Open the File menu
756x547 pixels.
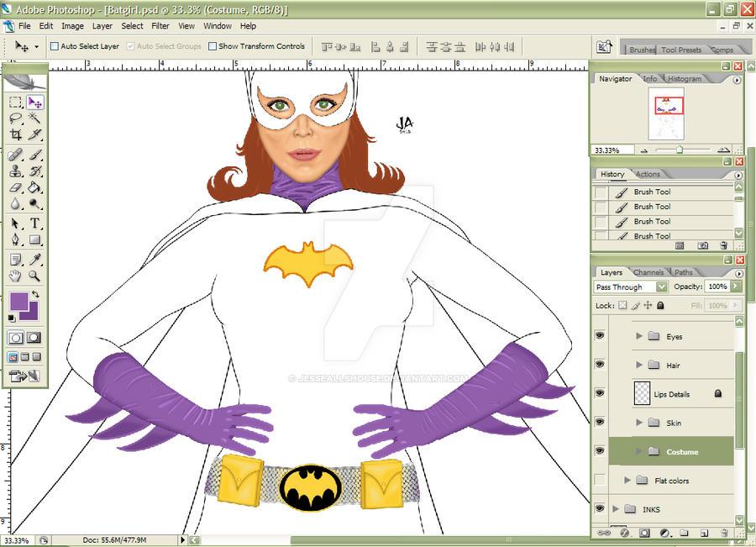pos(24,26)
